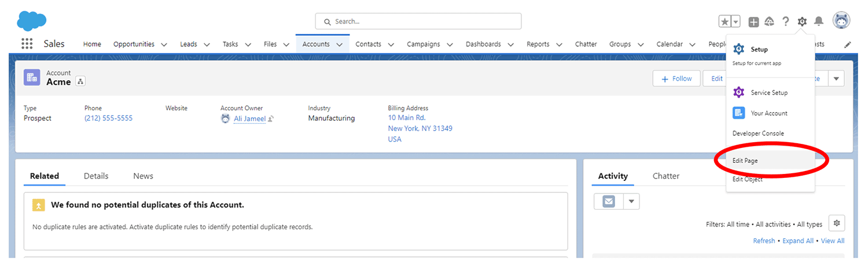Expand the Reports dropdown chevron
This screenshot has height=264, width=868.
pyautogui.click(x=559, y=44)
